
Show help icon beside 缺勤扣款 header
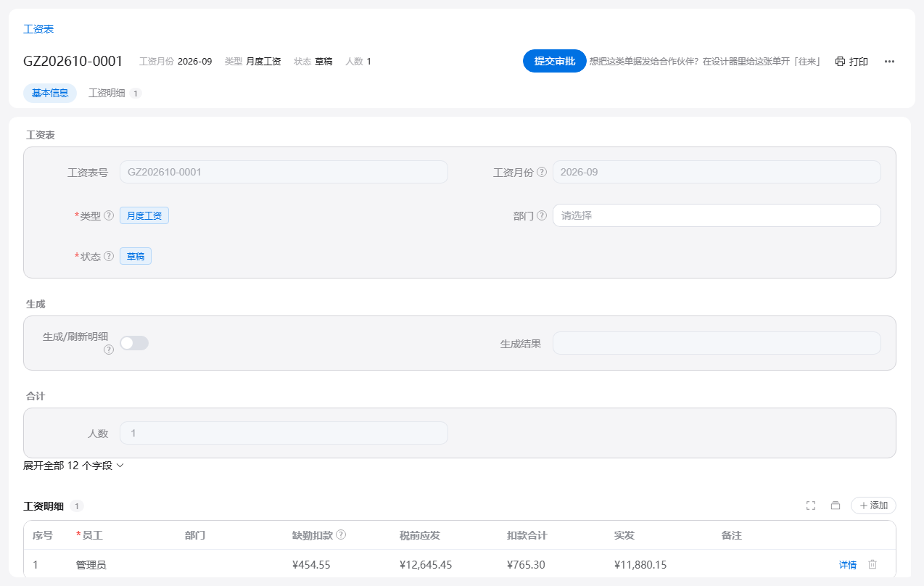[341, 535]
